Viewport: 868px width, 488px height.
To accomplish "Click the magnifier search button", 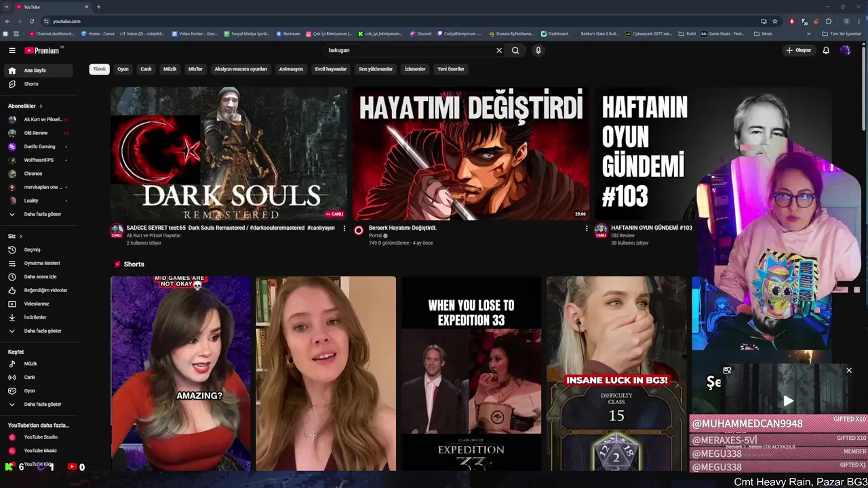I will tap(515, 50).
